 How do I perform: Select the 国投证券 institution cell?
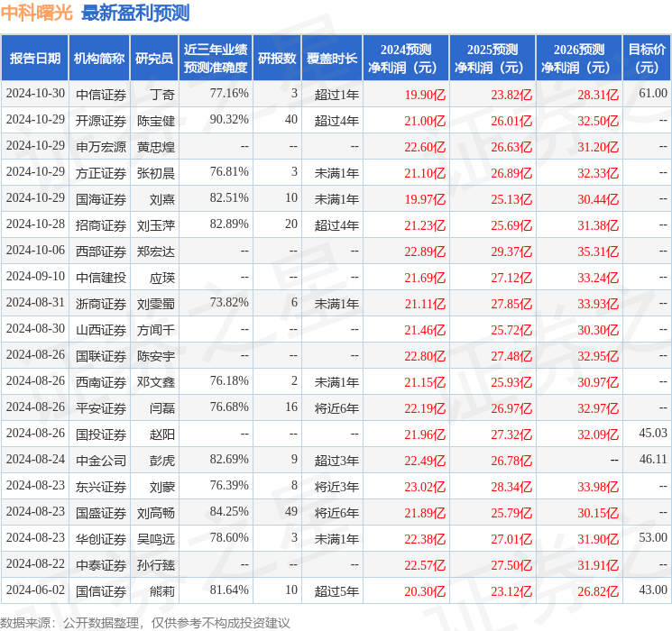coord(101,434)
